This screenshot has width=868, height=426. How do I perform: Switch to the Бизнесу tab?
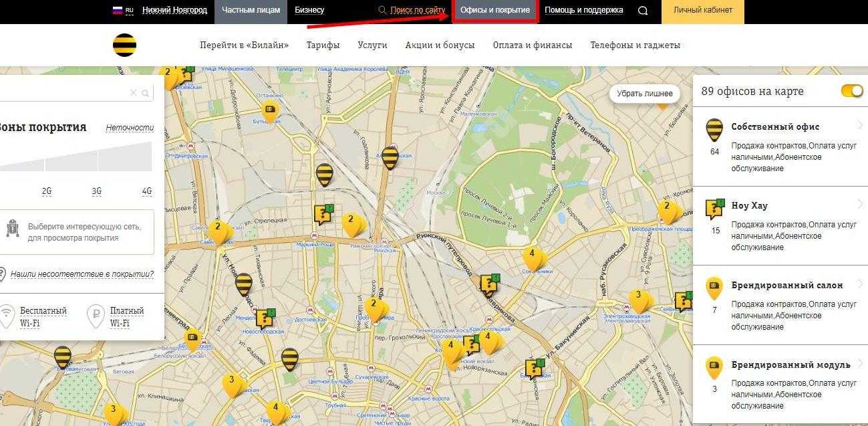click(x=309, y=10)
